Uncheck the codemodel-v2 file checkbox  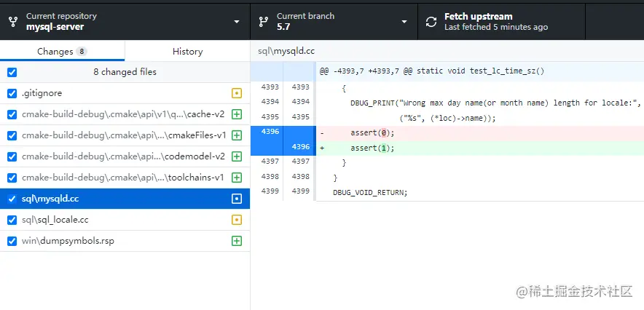pos(12,156)
